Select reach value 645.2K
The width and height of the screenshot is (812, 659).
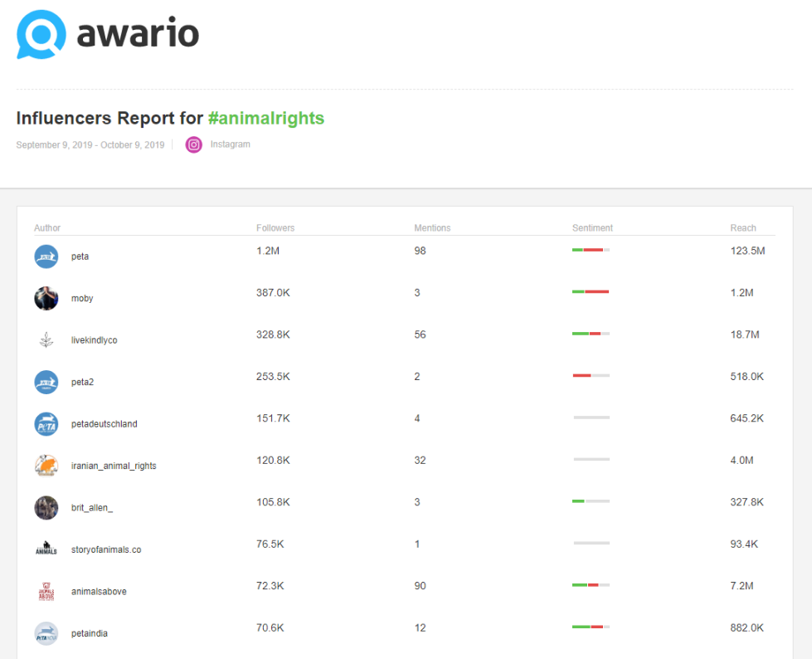tap(746, 418)
